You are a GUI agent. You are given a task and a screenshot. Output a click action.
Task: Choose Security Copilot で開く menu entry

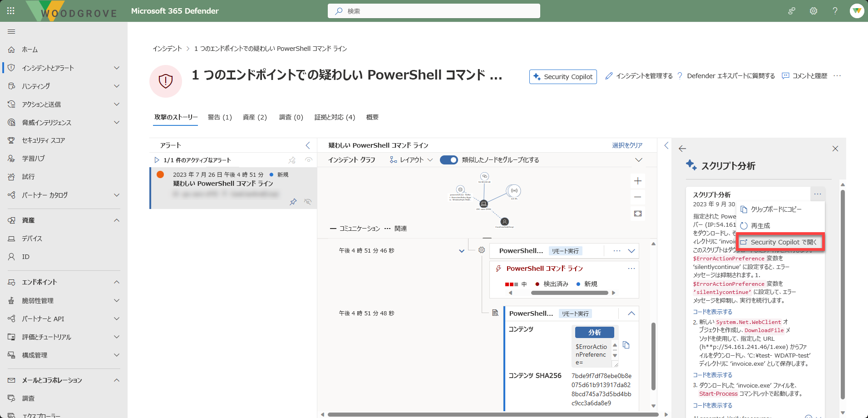pyautogui.click(x=780, y=242)
